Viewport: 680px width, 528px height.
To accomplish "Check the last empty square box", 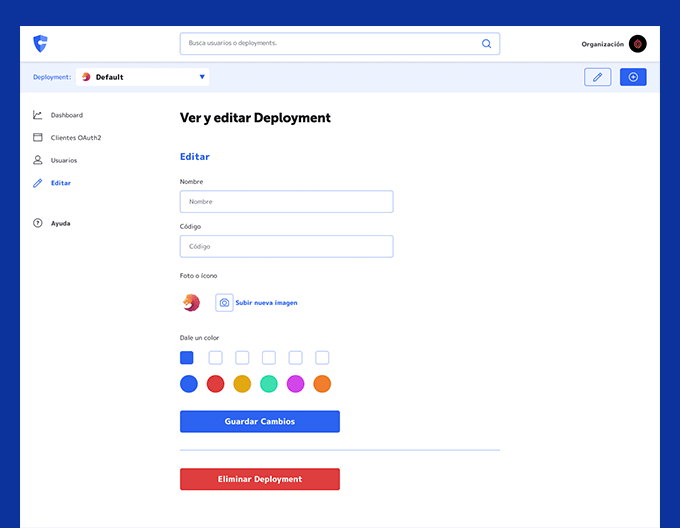I will [322, 358].
